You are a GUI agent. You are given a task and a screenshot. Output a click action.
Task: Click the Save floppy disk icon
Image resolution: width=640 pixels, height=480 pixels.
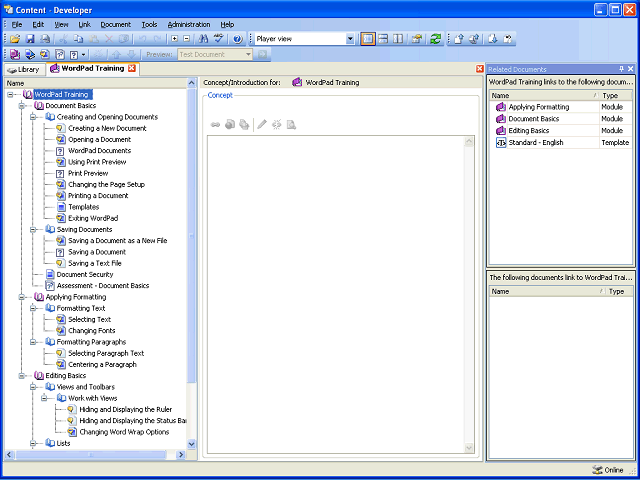coord(30,39)
